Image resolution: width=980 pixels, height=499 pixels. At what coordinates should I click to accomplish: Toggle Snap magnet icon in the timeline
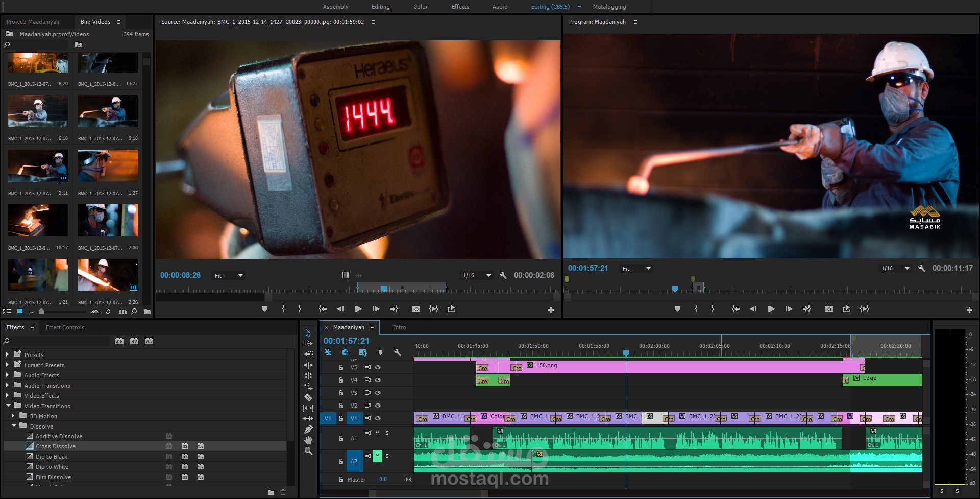point(346,352)
